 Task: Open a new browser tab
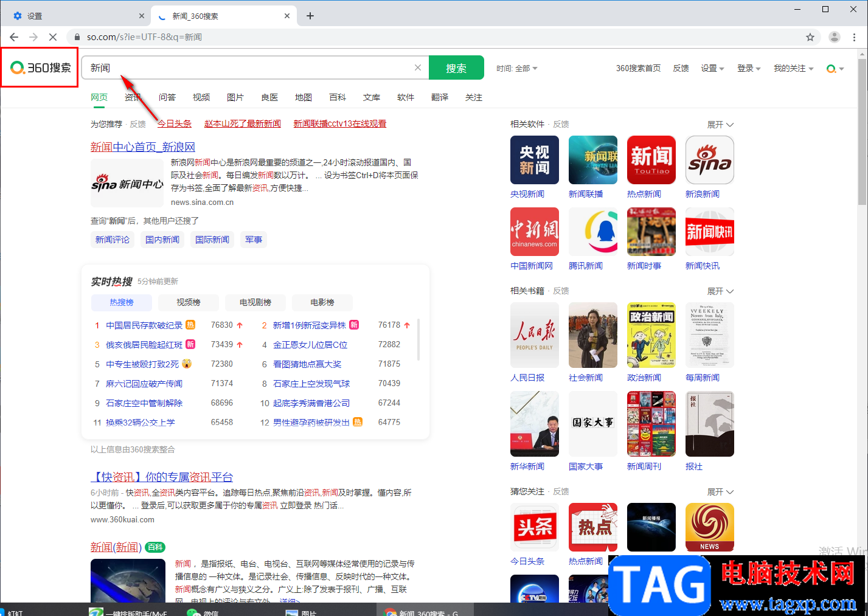(x=310, y=16)
